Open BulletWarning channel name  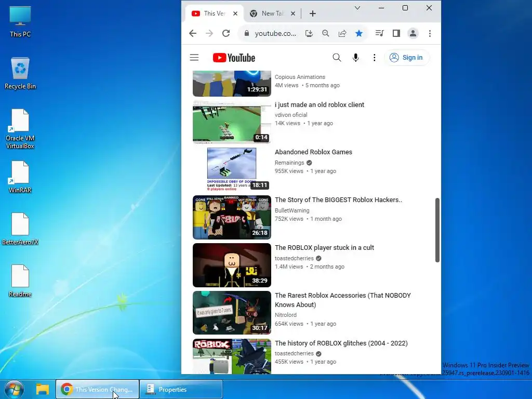coord(292,211)
